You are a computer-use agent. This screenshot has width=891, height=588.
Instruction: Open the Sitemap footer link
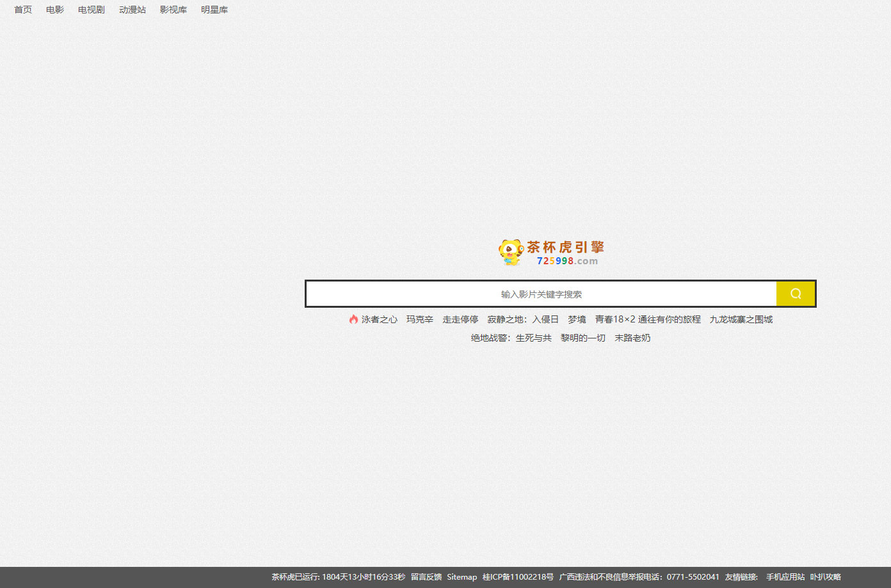point(462,577)
